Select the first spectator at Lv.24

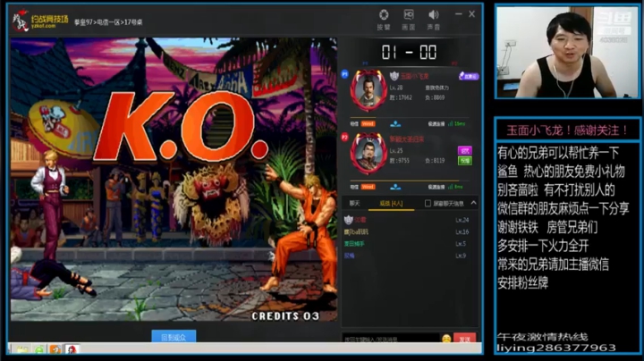(410, 221)
